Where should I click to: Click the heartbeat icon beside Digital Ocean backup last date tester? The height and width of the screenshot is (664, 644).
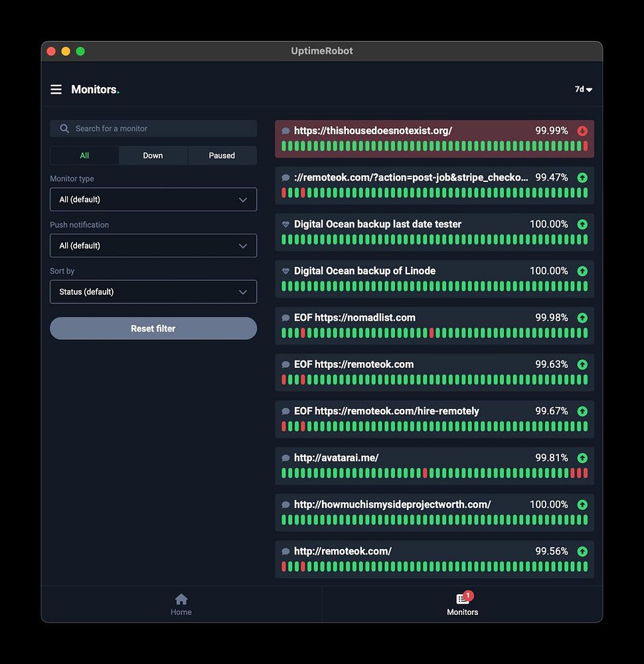click(x=285, y=224)
